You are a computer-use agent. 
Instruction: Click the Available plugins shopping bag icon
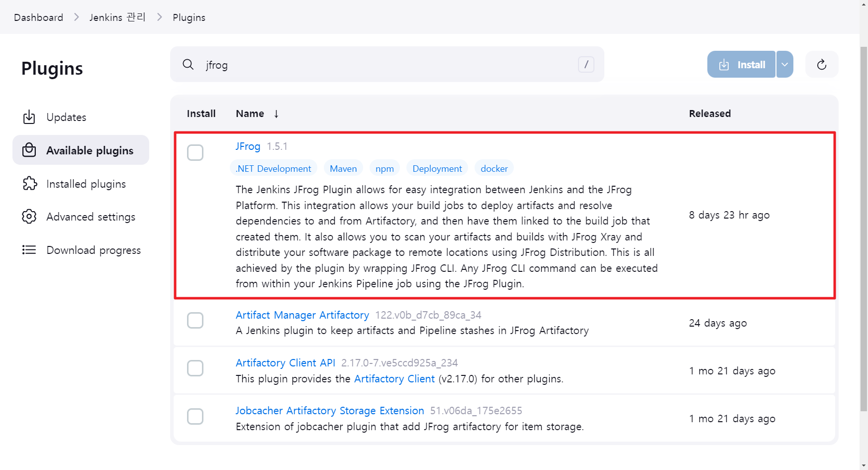(29, 150)
